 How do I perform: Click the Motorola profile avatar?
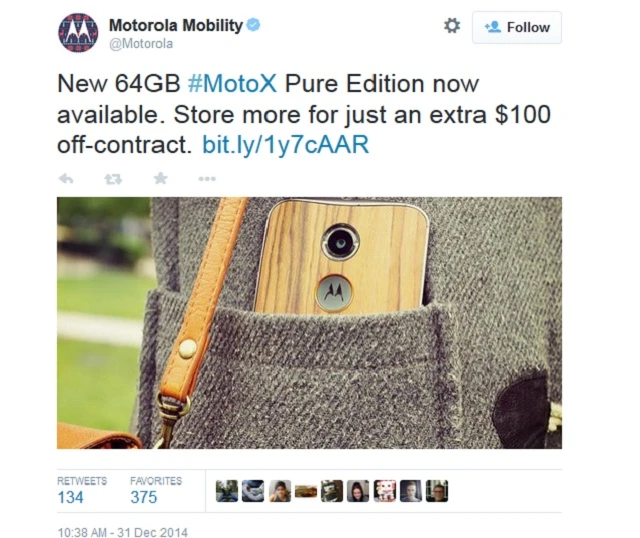coord(78,33)
